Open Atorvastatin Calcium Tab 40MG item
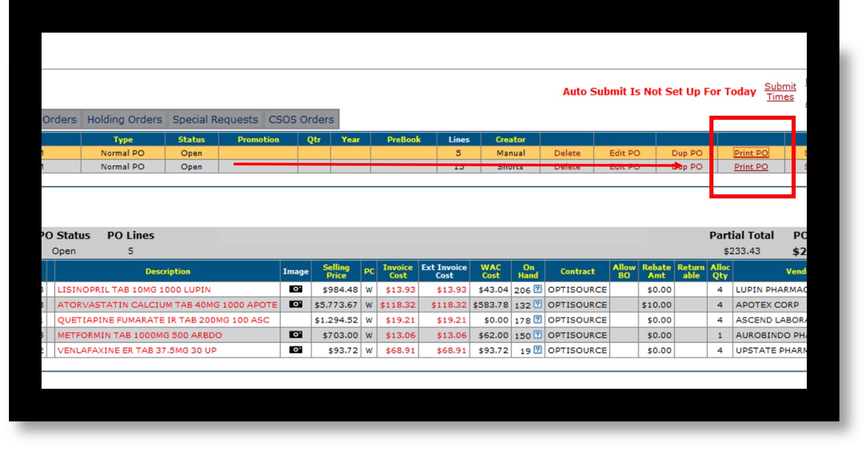Image resolution: width=868 pixels, height=450 pixels. [x=167, y=305]
